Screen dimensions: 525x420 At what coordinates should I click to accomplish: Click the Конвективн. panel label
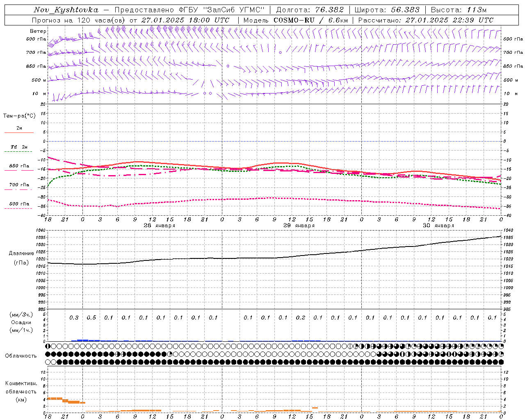tap(21, 383)
